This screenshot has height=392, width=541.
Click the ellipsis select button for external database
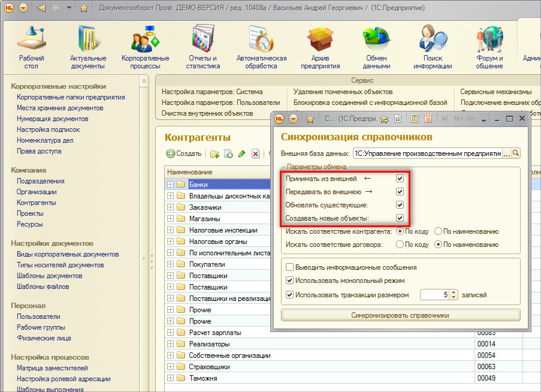[x=506, y=153]
